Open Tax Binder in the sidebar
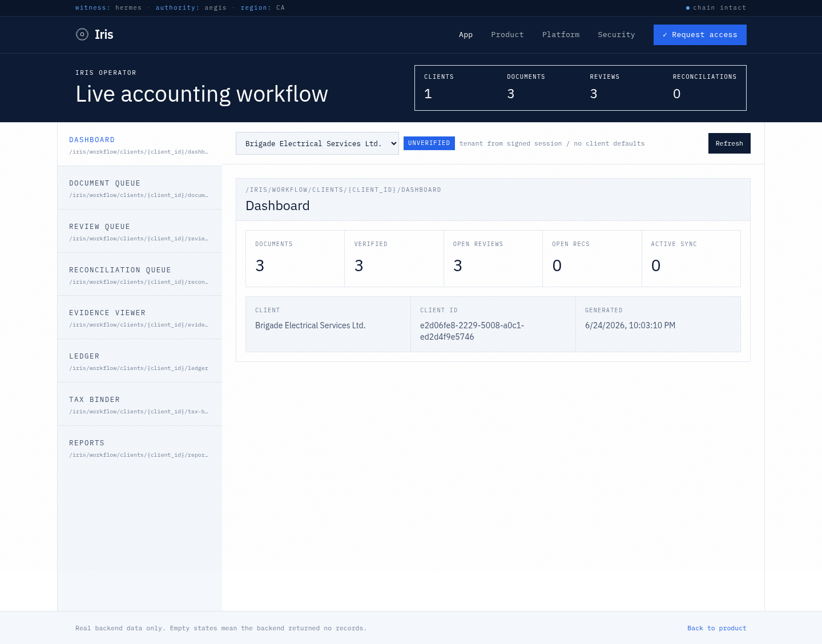The image size is (822, 644). click(140, 405)
